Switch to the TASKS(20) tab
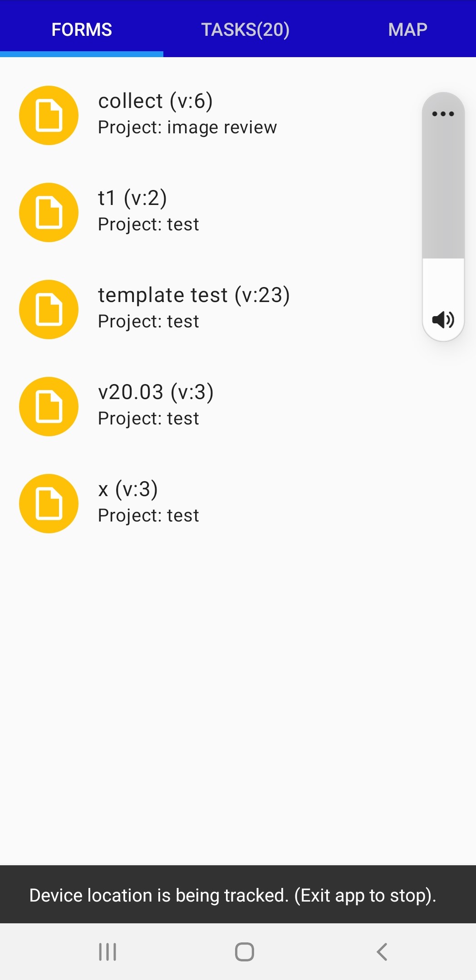Image resolution: width=476 pixels, height=980 pixels. click(x=245, y=29)
